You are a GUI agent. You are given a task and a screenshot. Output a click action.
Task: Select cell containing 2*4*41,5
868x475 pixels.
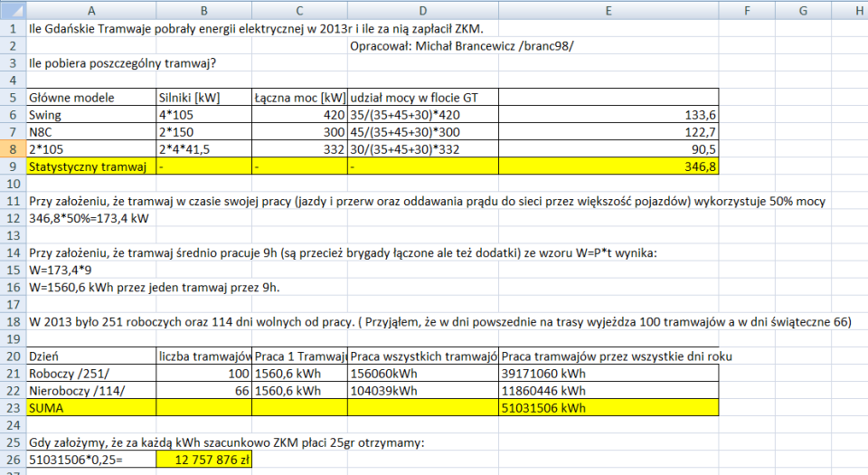tap(204, 149)
